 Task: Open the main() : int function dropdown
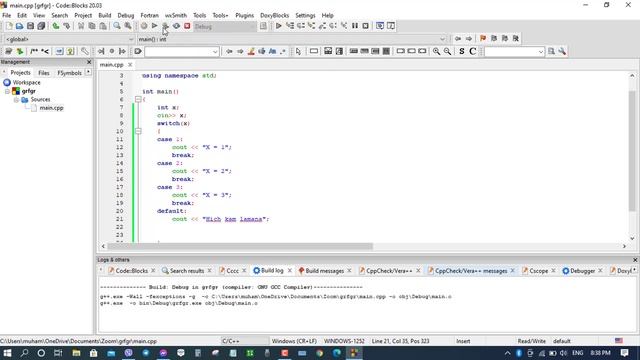click(291, 39)
